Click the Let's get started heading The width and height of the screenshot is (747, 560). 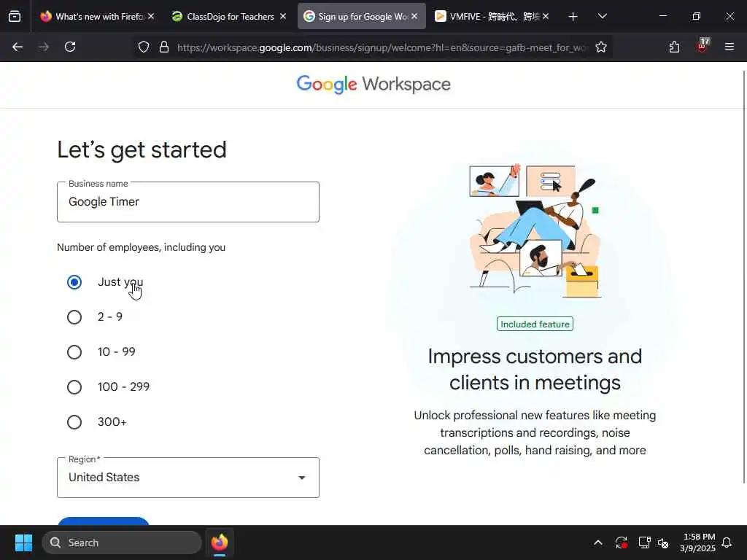click(142, 150)
